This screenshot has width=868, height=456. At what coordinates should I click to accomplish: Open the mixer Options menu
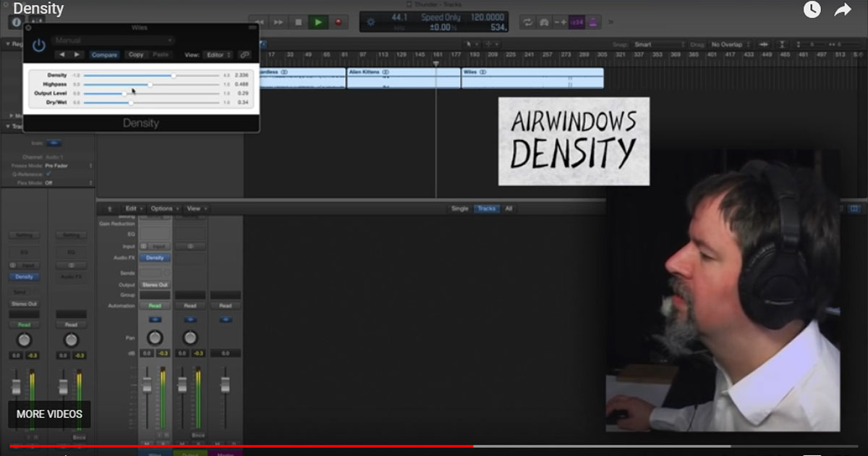tap(163, 208)
